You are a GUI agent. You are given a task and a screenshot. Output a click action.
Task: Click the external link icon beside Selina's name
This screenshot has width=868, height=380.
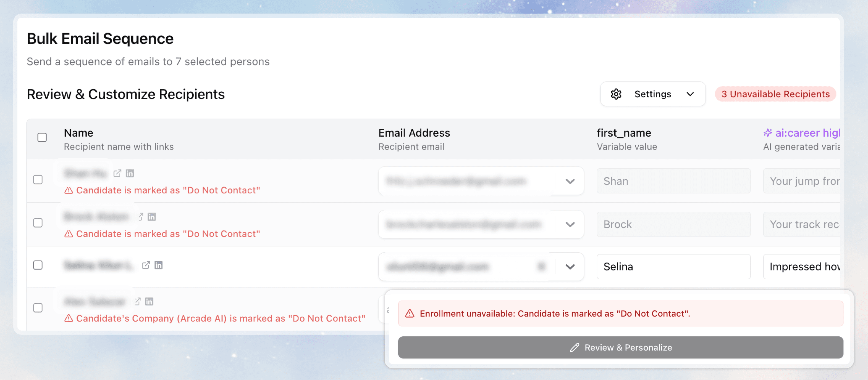pyautogui.click(x=146, y=265)
